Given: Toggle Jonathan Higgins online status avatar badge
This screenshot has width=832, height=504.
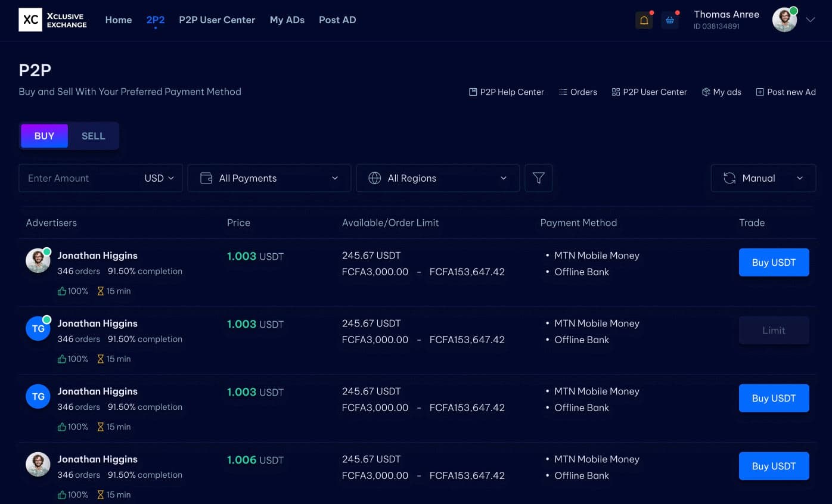Looking at the screenshot, I should pyautogui.click(x=48, y=251).
